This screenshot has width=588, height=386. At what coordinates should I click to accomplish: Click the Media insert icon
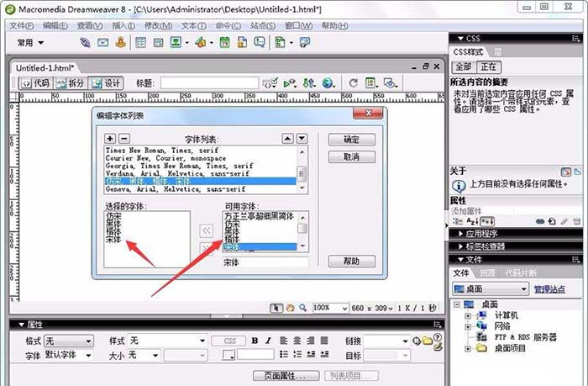pyautogui.click(x=201, y=42)
